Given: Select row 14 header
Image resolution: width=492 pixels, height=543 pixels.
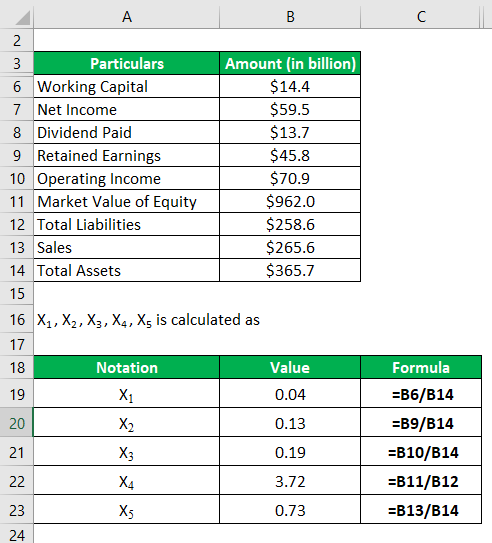Looking at the screenshot, I should [17, 270].
